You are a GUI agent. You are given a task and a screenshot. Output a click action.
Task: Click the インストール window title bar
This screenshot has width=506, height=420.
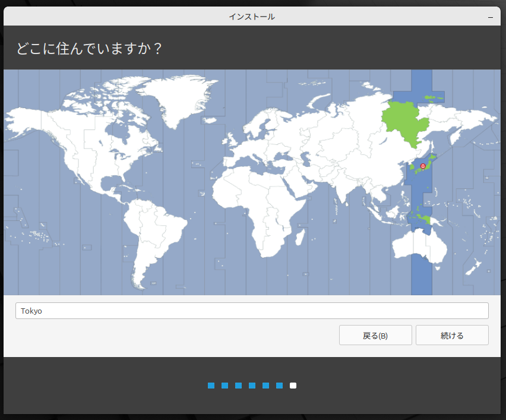click(x=252, y=17)
